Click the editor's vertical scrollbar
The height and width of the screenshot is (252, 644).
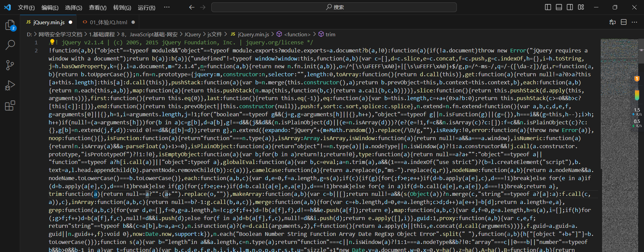coord(641,145)
